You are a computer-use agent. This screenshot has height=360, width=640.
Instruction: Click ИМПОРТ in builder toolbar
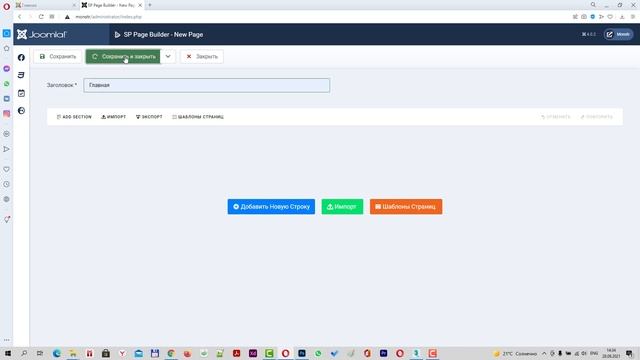pos(113,117)
